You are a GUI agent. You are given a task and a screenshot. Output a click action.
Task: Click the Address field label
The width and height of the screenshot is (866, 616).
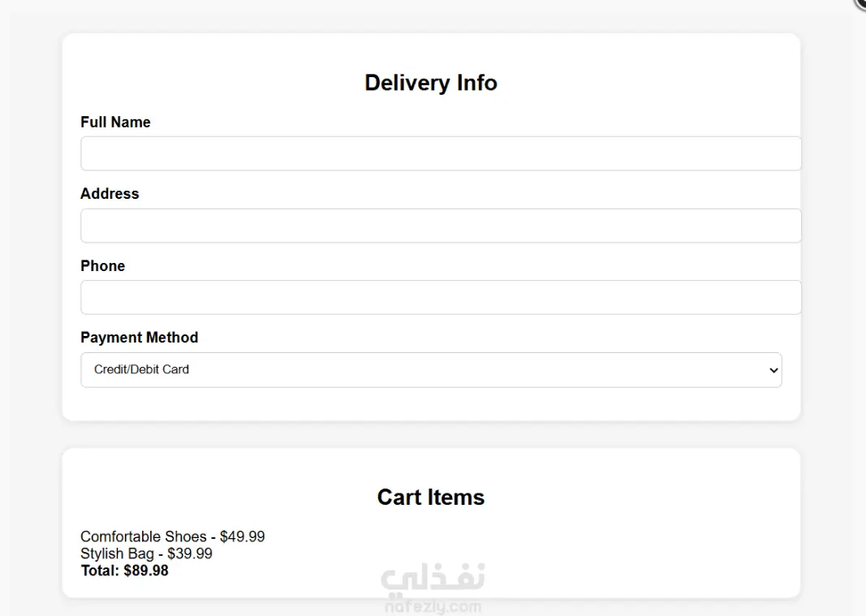point(110,194)
